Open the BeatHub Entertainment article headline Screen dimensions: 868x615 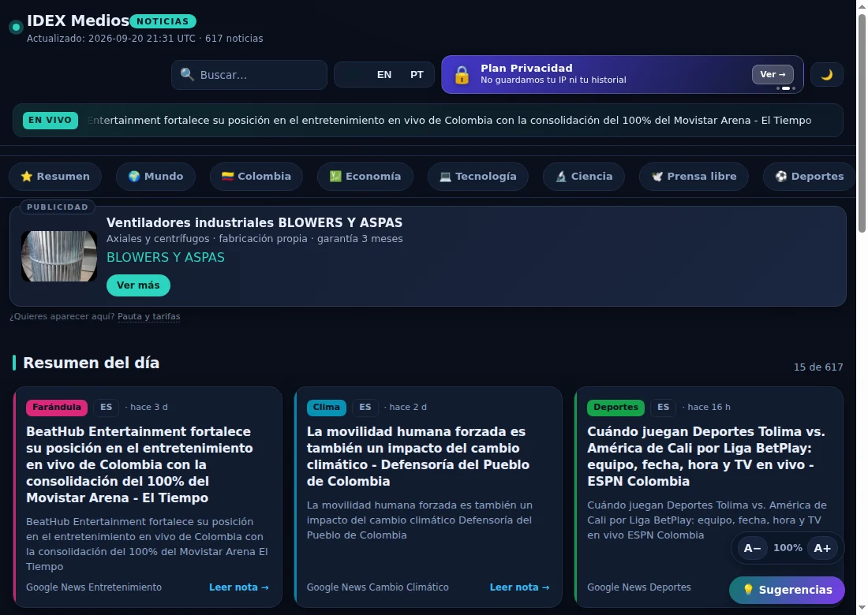tap(140, 464)
